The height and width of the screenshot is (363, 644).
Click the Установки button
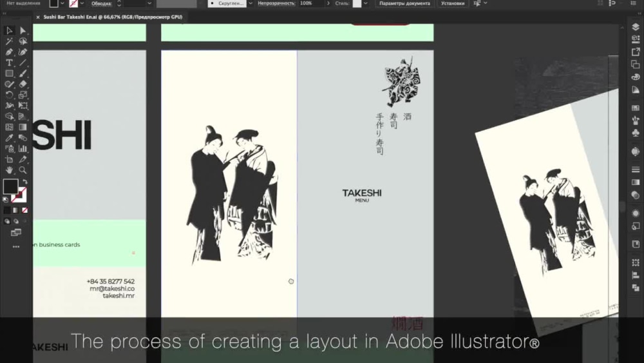pyautogui.click(x=452, y=3)
